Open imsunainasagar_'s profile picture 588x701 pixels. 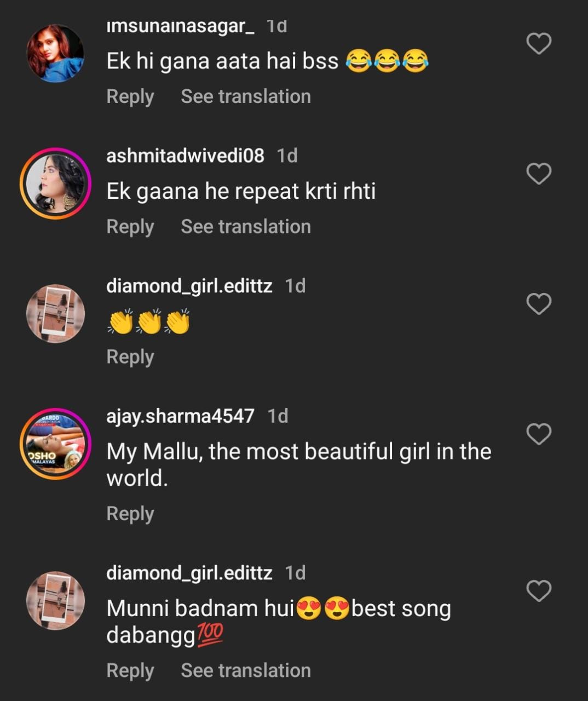(x=55, y=53)
